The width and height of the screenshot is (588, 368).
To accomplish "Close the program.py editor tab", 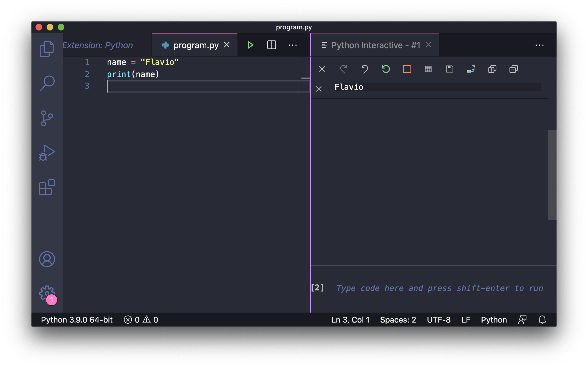I will coord(227,45).
